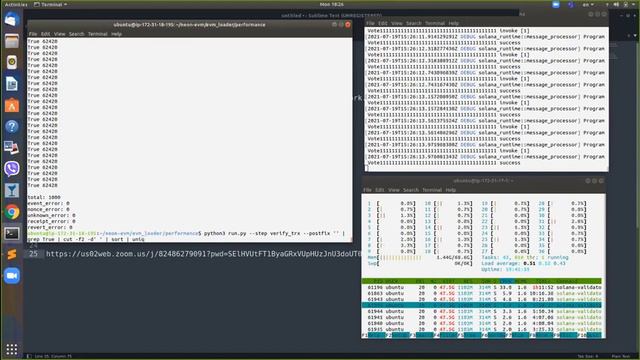Click the htop Swp usage bar
Image resolution: width=640 pixels, height=360 pixels.
tap(420, 264)
